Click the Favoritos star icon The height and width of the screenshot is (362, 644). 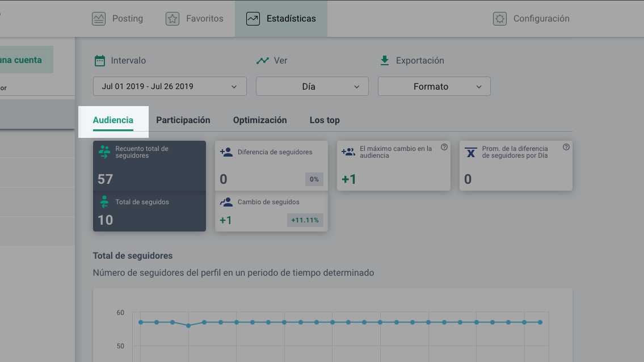(x=172, y=19)
